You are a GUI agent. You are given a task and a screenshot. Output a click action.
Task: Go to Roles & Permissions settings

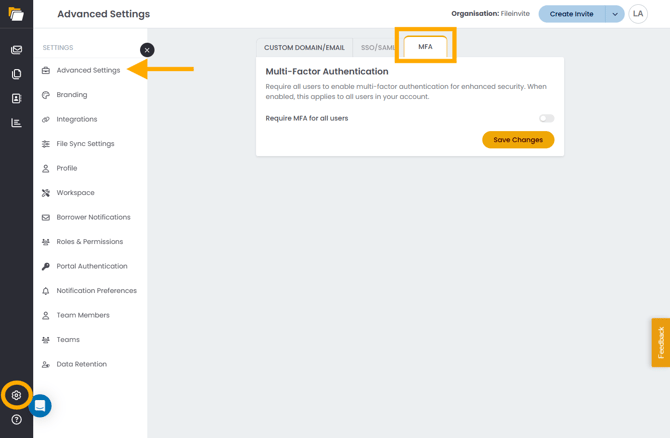tap(89, 242)
